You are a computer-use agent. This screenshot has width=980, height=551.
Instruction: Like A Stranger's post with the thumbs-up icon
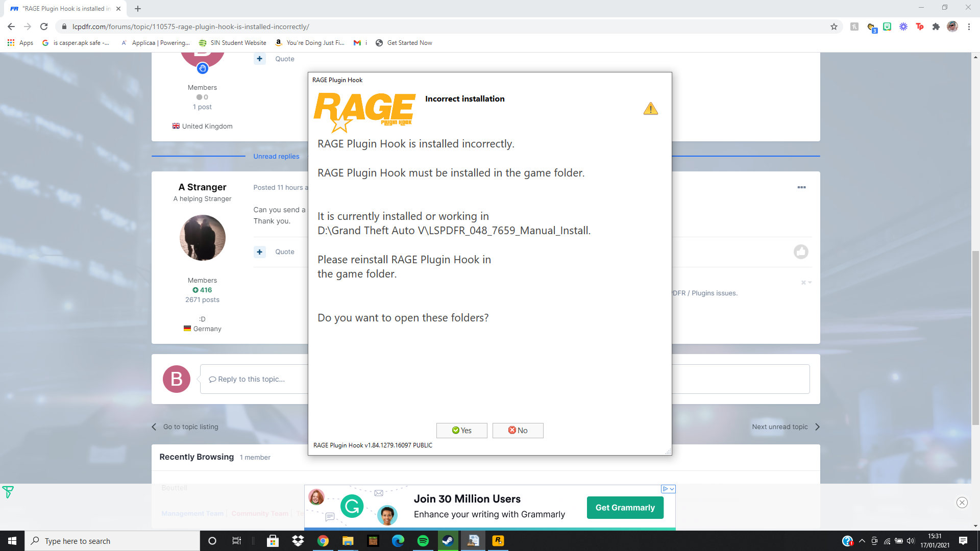point(801,252)
